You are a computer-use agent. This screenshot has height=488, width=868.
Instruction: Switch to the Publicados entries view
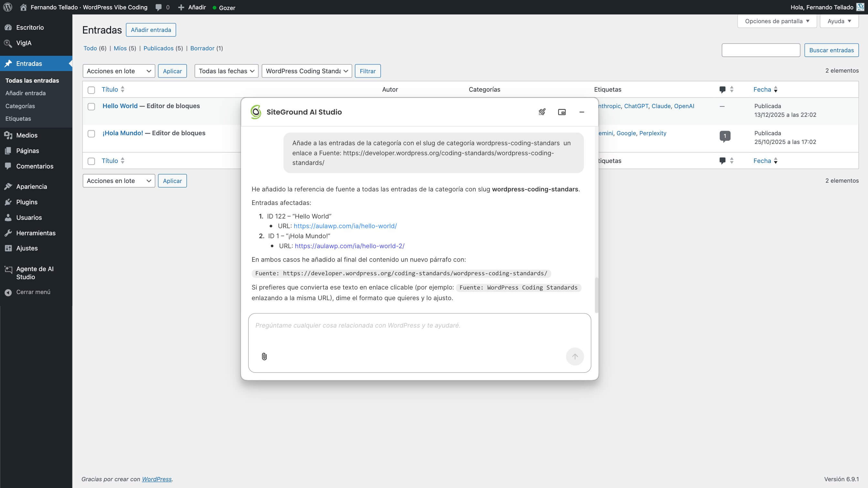click(x=158, y=48)
